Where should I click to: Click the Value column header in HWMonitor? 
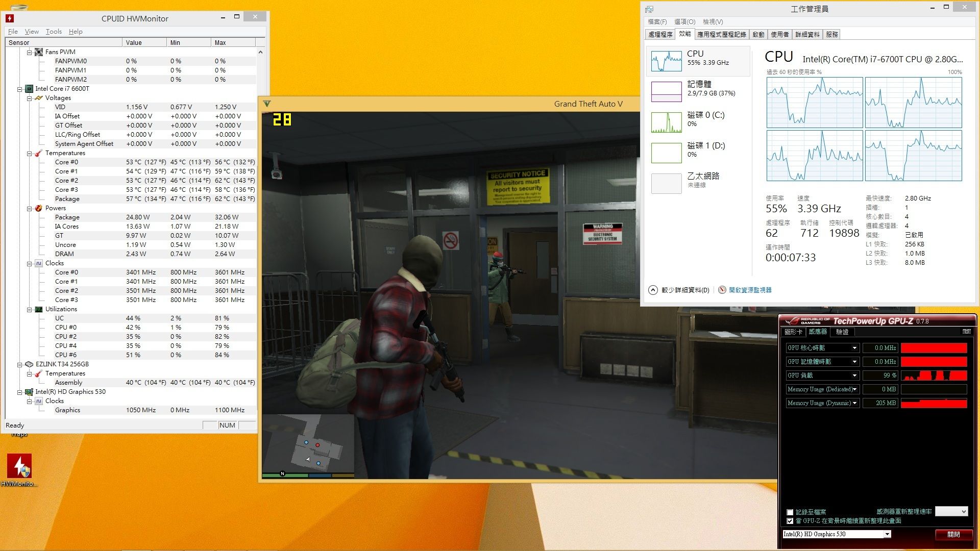point(144,43)
